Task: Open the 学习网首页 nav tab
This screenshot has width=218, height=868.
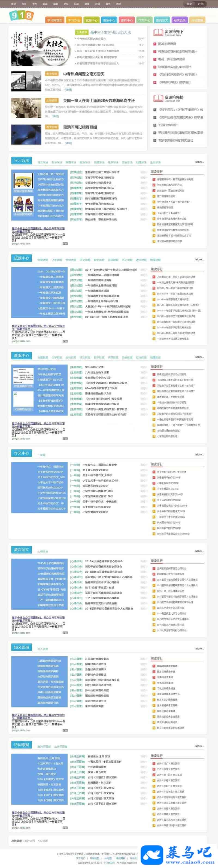Action: click(55, 20)
